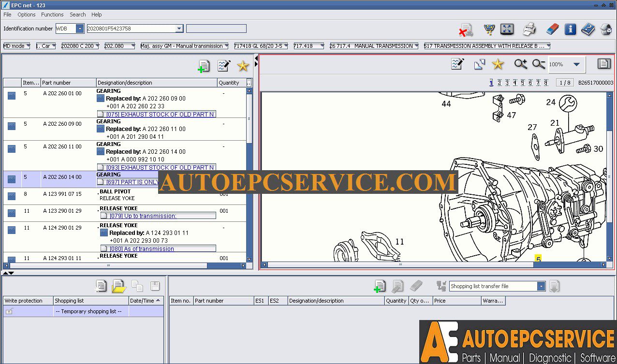Viewport: 617px width, 364px height.
Task: Open footnote [079] Up to transmission
Action: pos(158,216)
